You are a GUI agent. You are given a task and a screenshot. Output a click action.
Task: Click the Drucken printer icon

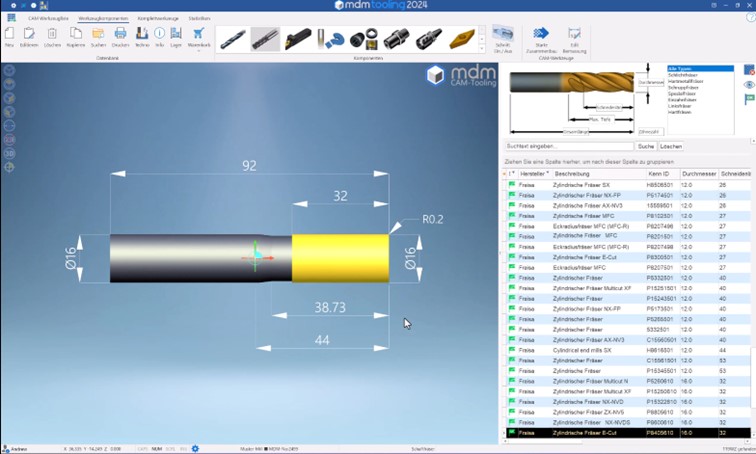(120, 33)
